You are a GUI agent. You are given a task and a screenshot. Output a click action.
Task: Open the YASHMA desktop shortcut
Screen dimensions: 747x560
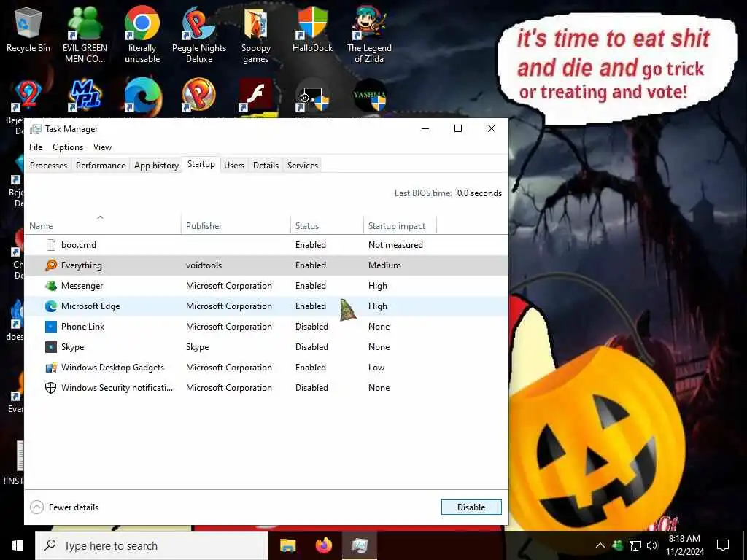click(369, 96)
